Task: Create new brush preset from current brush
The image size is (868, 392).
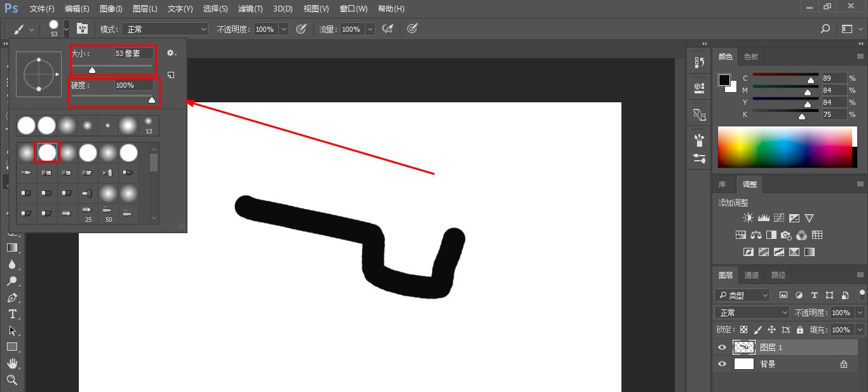Action: [171, 75]
